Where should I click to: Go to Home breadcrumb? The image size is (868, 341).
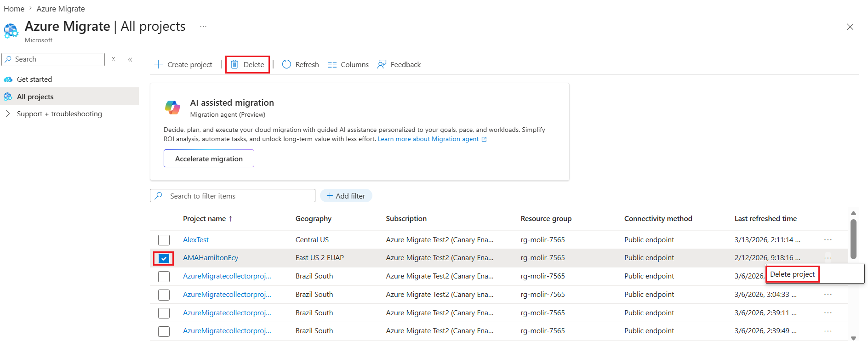pos(14,9)
